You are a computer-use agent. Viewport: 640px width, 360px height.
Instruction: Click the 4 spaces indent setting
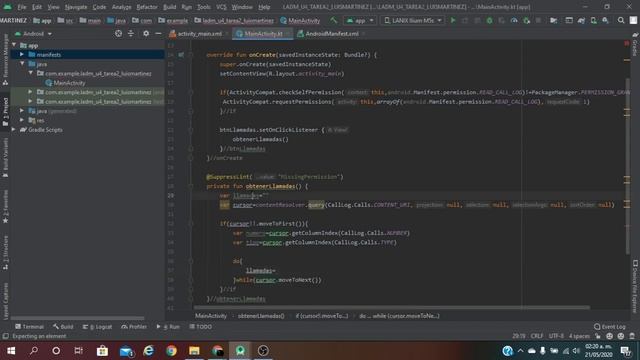click(x=579, y=336)
